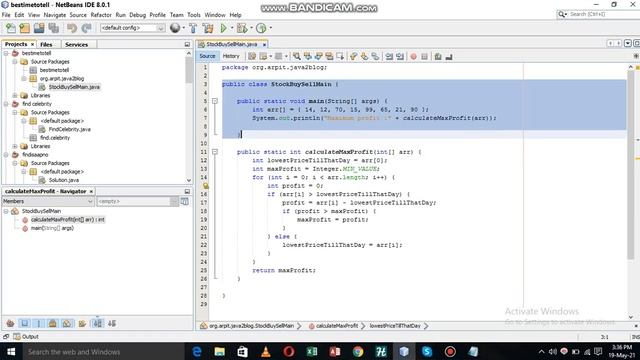Click the Find Selection magnifier icon

[297, 56]
